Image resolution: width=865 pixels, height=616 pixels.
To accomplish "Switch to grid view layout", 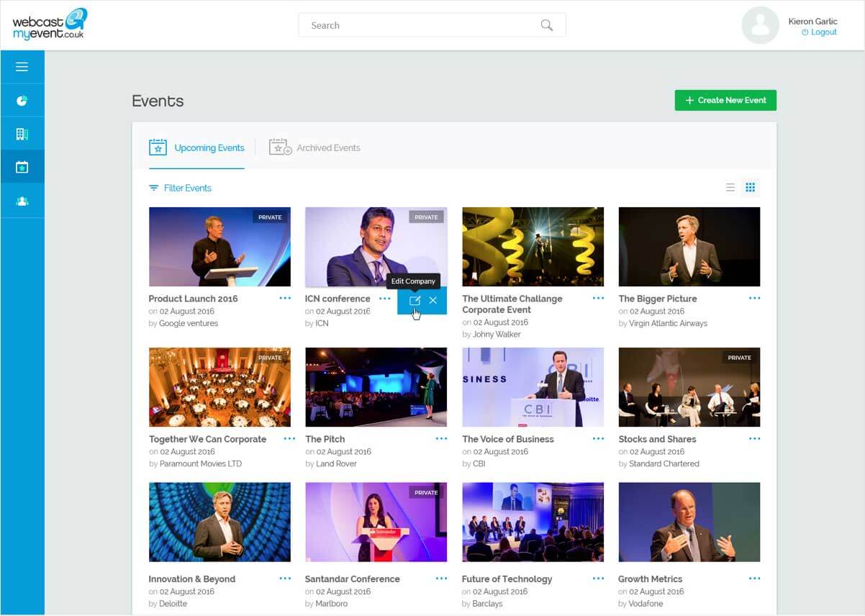I will click(751, 187).
